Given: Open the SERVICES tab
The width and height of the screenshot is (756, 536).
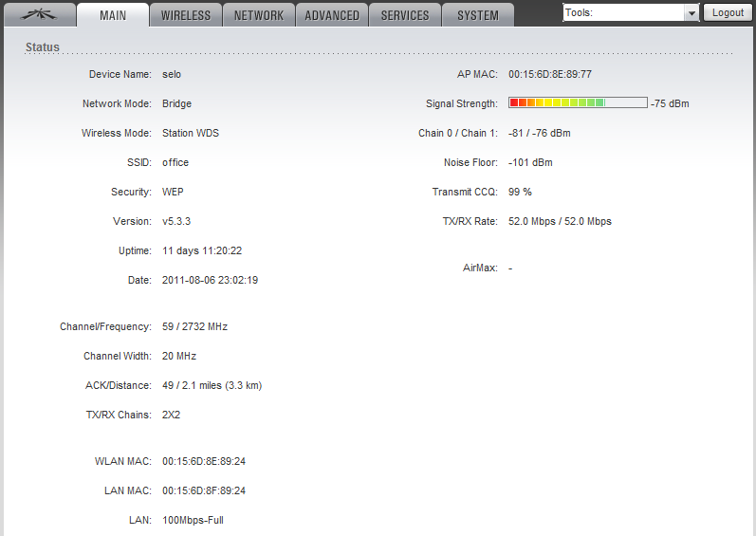Looking at the screenshot, I should (405, 15).
